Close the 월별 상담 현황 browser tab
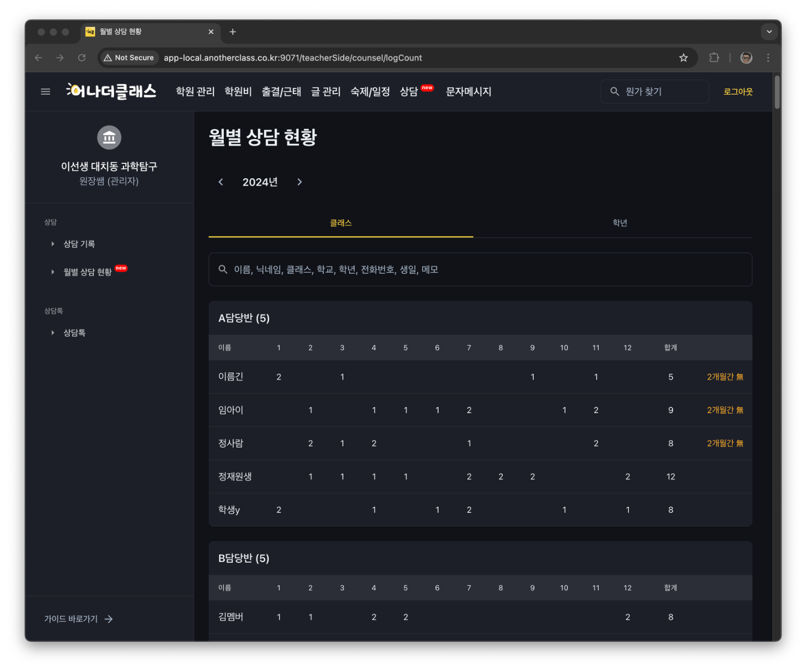This screenshot has width=812, height=668. coord(211,32)
